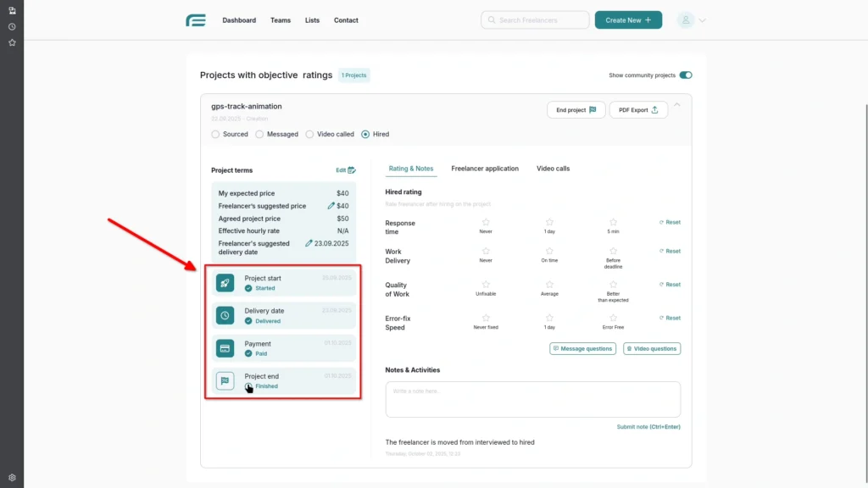
Task: Toggle Show community projects switch
Action: (x=686, y=75)
